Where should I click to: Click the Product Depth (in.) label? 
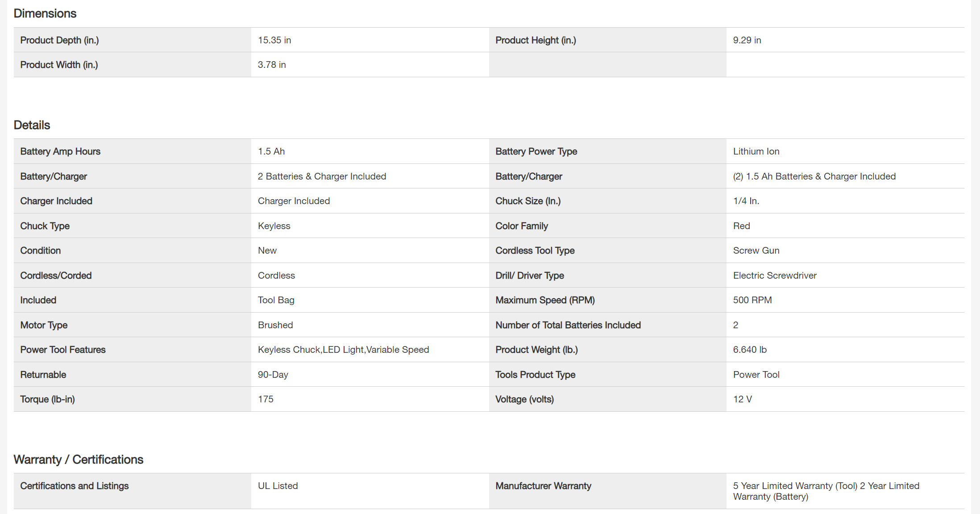[59, 40]
